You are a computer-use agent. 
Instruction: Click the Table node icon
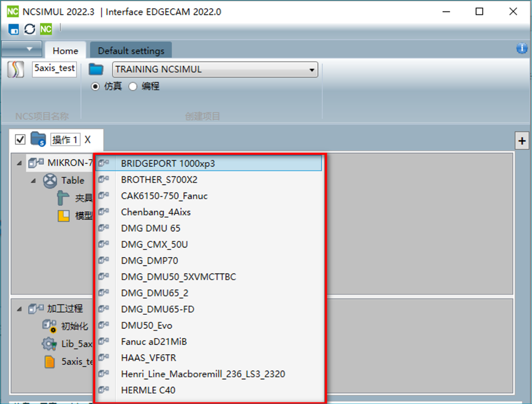pyautogui.click(x=50, y=180)
